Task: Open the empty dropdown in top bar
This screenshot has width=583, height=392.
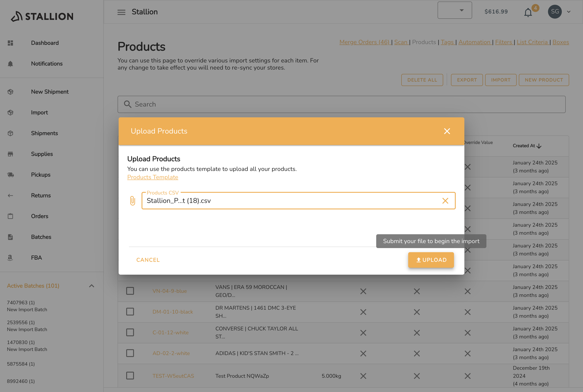Action: point(455,10)
